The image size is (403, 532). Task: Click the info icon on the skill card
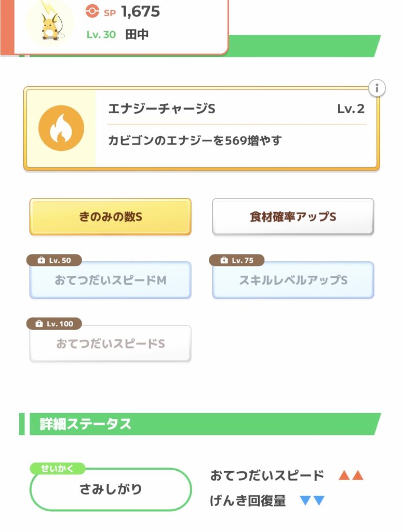point(377,88)
